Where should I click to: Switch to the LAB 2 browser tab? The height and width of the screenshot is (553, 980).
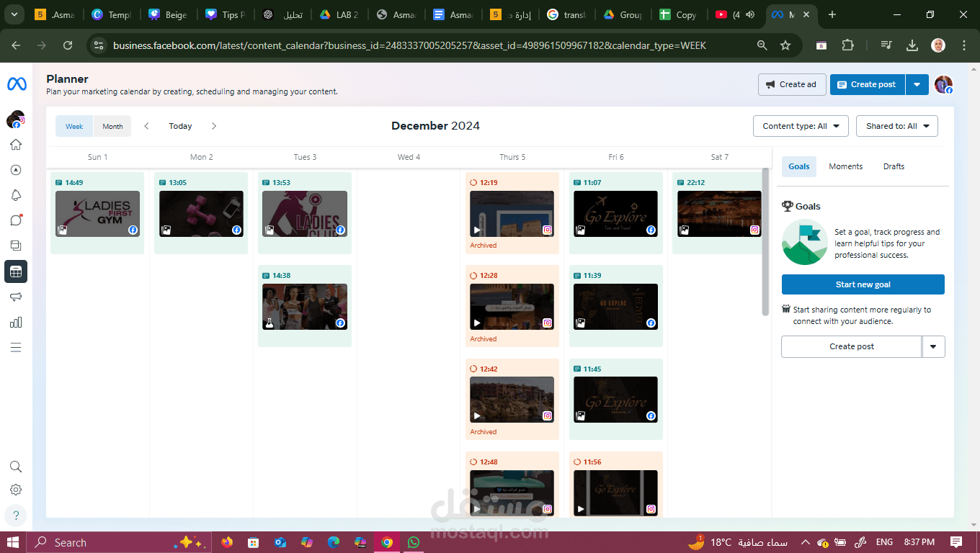(x=339, y=14)
